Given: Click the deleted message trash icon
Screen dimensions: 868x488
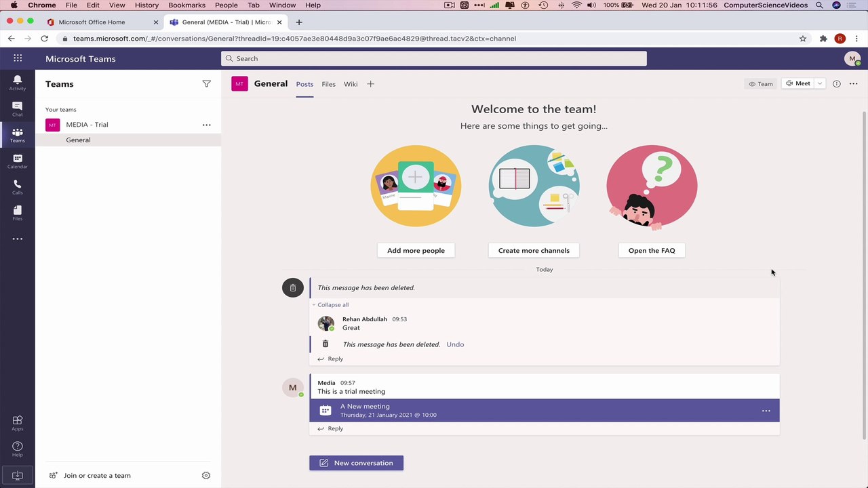Looking at the screenshot, I should [292, 287].
